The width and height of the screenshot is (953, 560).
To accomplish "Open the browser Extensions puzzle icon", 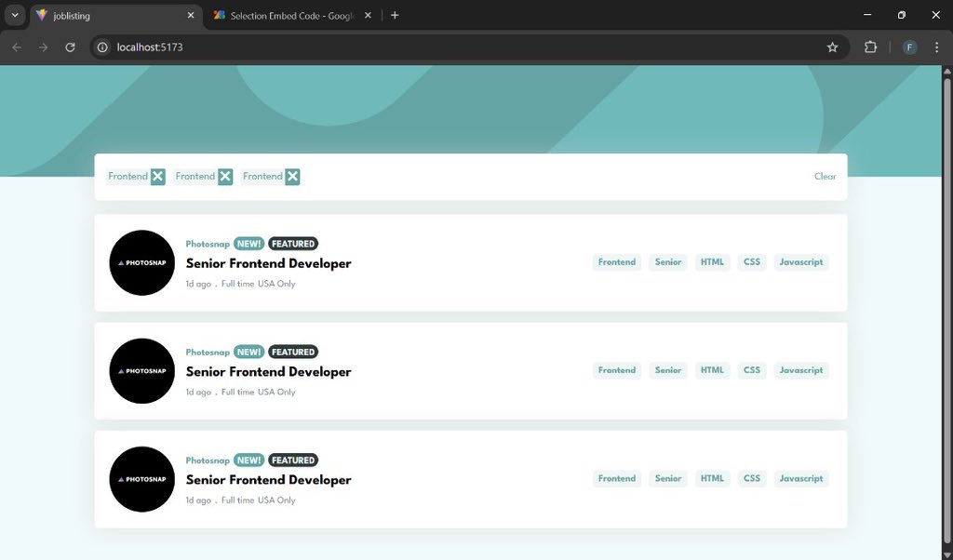I will (870, 47).
